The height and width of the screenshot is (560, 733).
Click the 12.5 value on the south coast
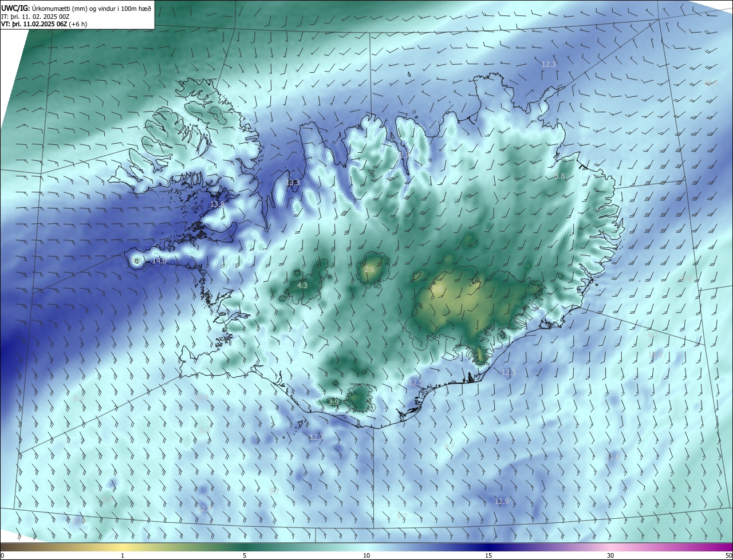[416, 382]
